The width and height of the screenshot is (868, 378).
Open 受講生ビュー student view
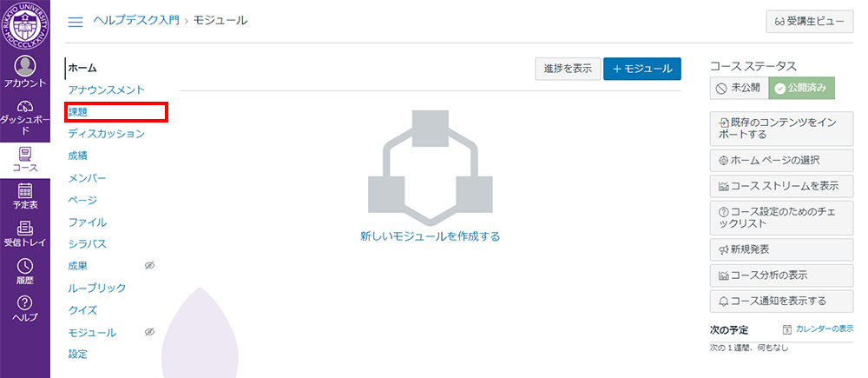pyautogui.click(x=805, y=22)
